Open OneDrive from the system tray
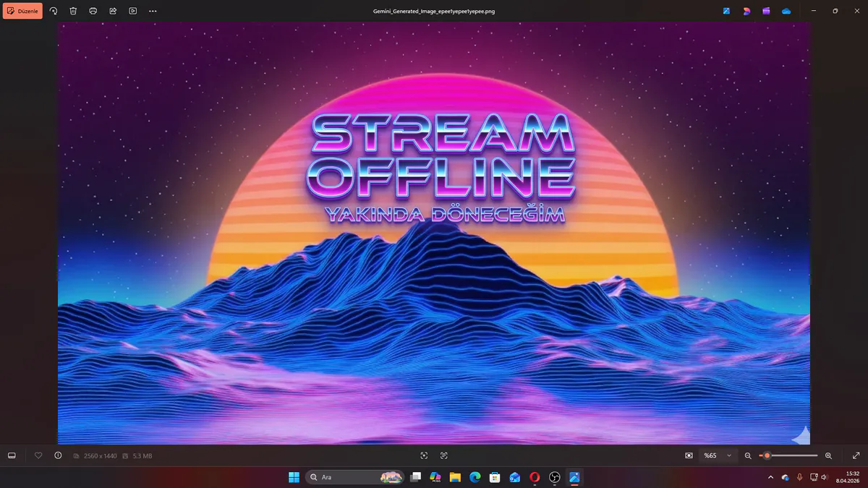The width and height of the screenshot is (868, 488). [786, 477]
